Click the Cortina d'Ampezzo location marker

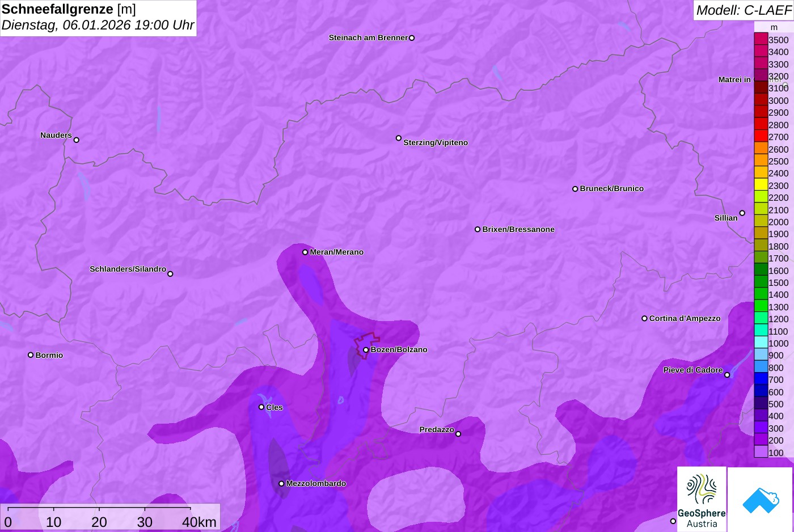pyautogui.click(x=644, y=318)
